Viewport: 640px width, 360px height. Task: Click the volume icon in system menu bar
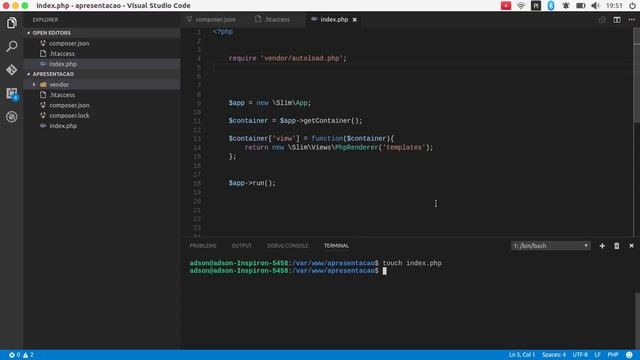(x=596, y=6)
